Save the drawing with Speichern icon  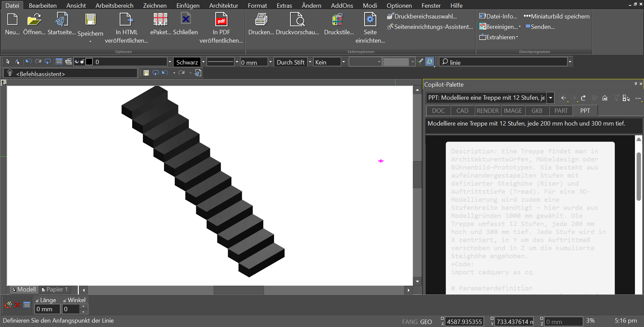click(90, 19)
